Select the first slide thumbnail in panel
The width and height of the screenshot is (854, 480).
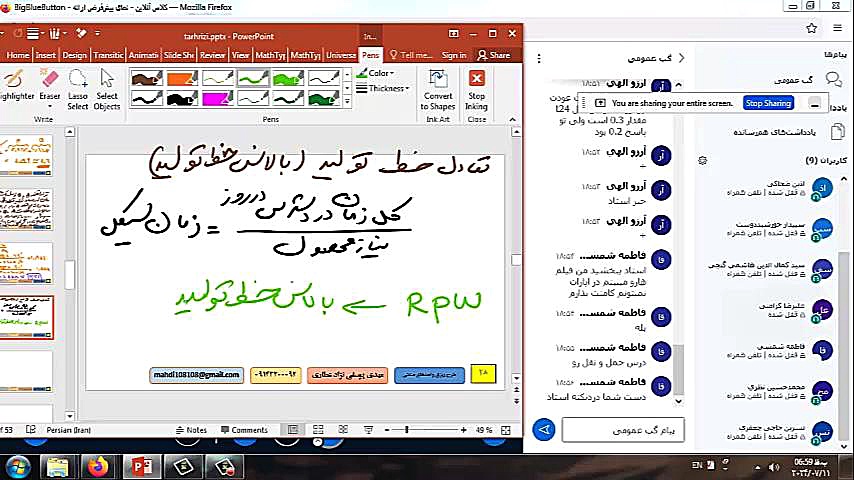[x=26, y=156]
